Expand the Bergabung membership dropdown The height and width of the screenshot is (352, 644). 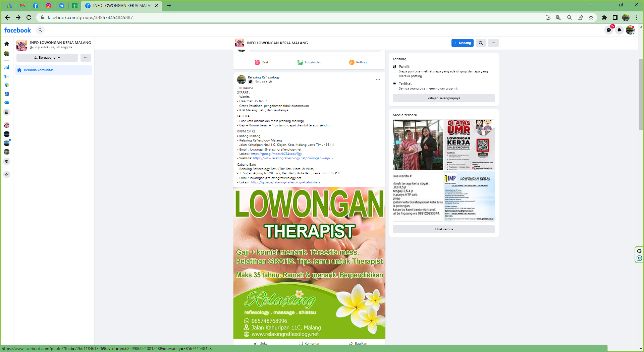point(47,58)
